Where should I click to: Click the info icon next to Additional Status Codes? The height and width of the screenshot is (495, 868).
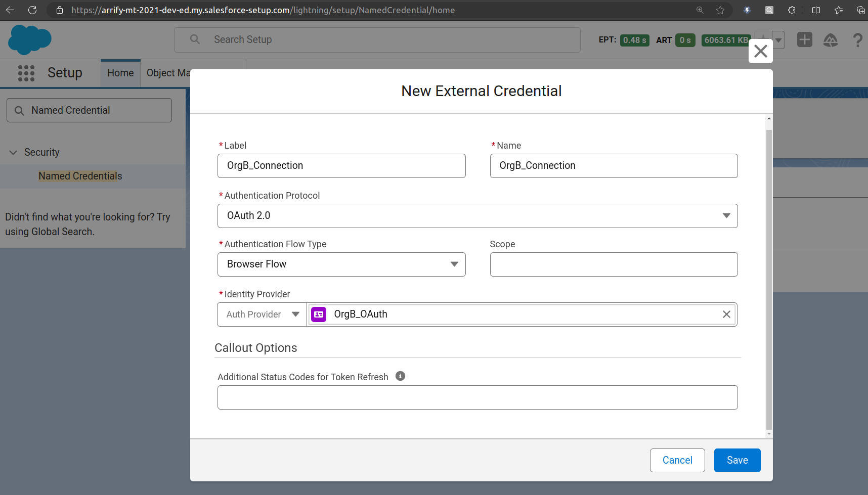point(400,376)
